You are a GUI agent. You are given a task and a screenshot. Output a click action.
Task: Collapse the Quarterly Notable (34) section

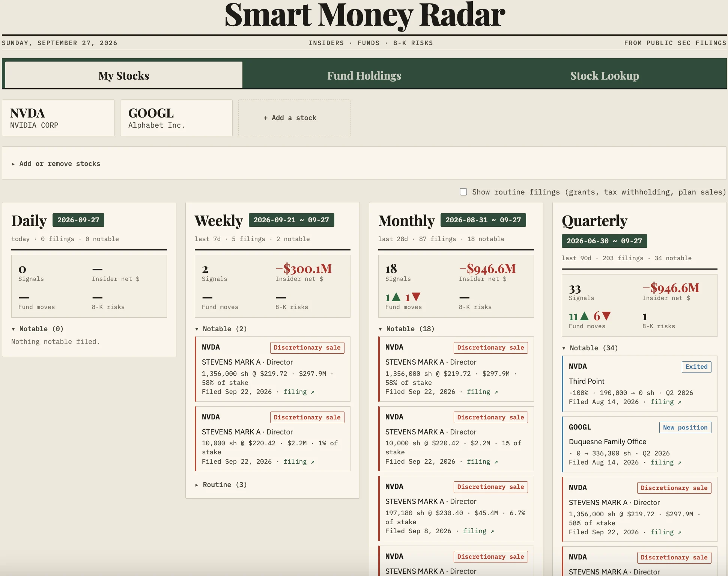click(x=590, y=348)
